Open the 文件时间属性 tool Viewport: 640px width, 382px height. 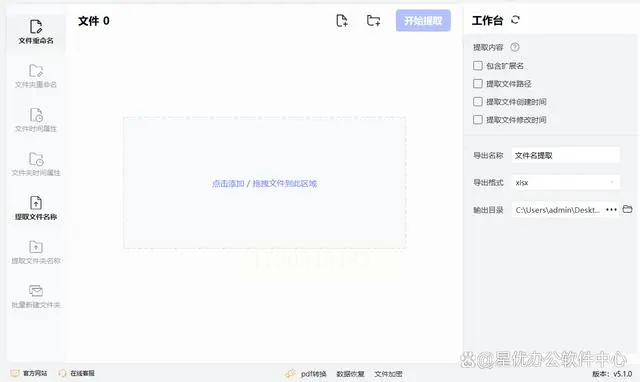[36, 120]
